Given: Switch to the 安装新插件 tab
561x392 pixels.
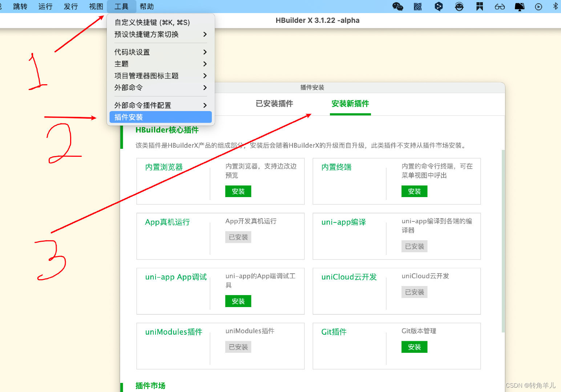Looking at the screenshot, I should [x=350, y=104].
